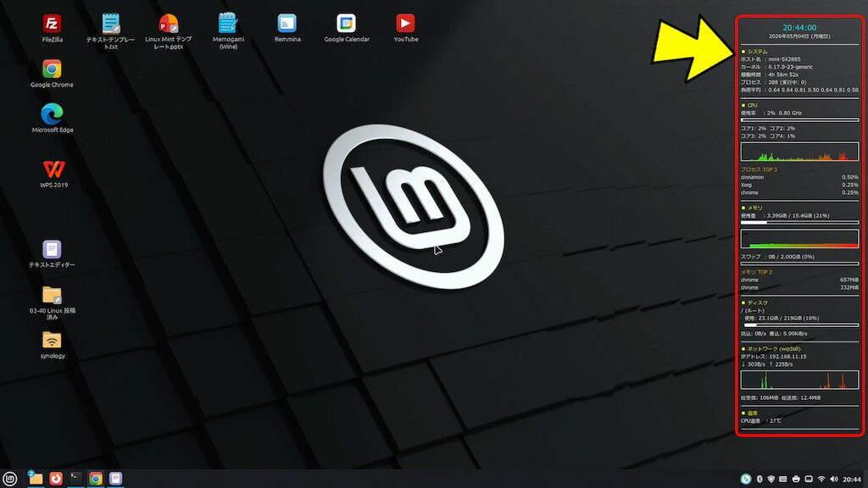
Task: Select the Microsoft Edge desktop icon
Action: coord(52,119)
